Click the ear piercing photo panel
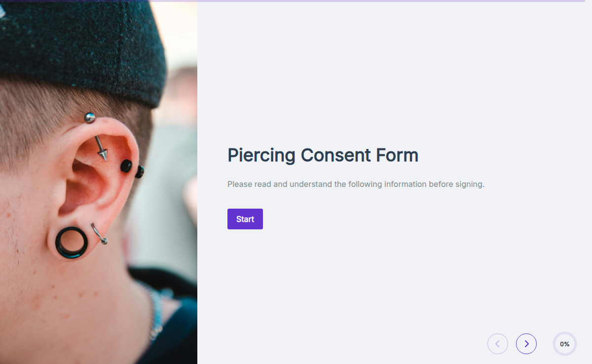Viewport: 592px width, 364px height. click(99, 182)
